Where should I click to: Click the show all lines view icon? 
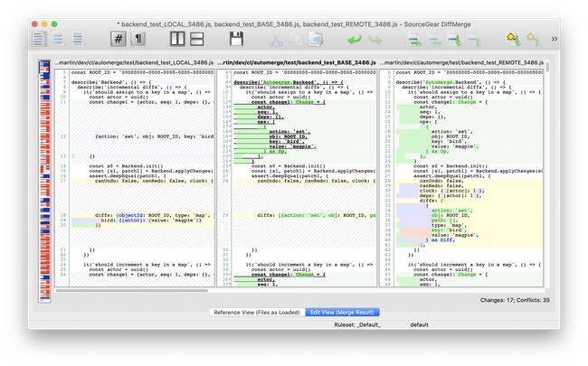pos(40,39)
